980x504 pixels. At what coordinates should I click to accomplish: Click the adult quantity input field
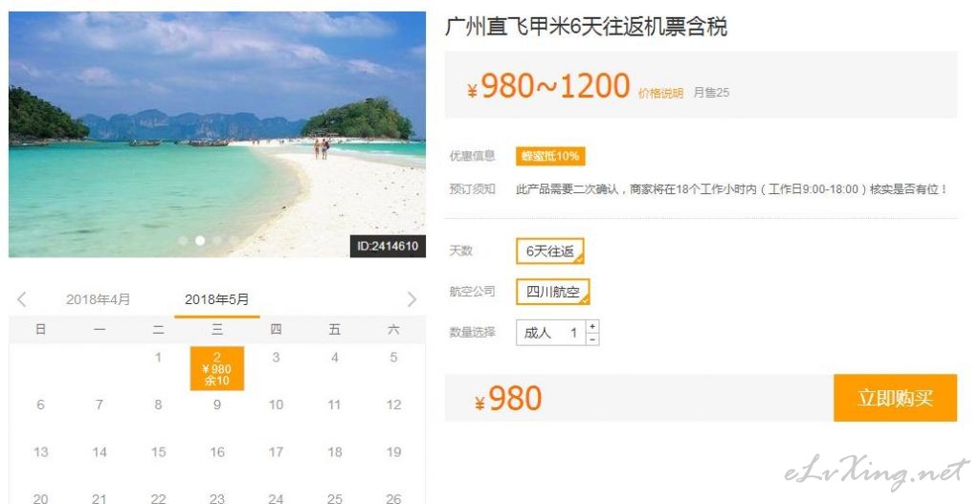click(x=550, y=333)
